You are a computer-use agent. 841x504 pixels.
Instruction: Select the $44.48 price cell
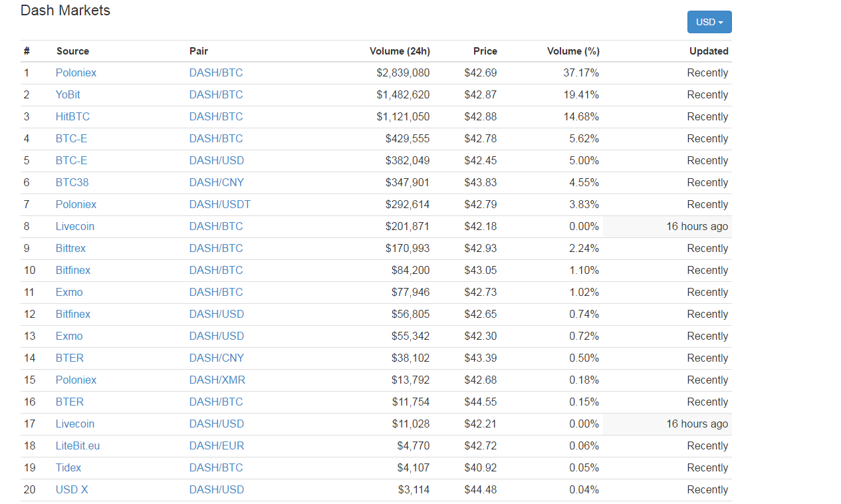481,489
